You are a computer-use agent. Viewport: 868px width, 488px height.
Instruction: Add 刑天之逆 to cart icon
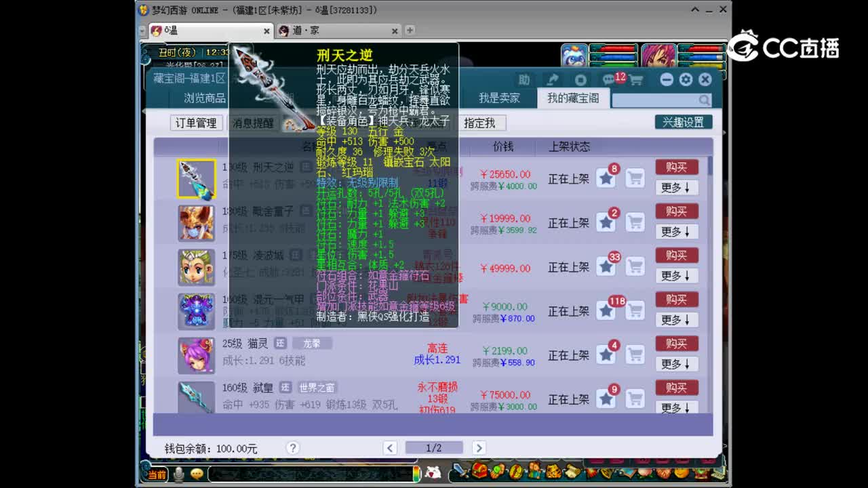pyautogui.click(x=635, y=178)
